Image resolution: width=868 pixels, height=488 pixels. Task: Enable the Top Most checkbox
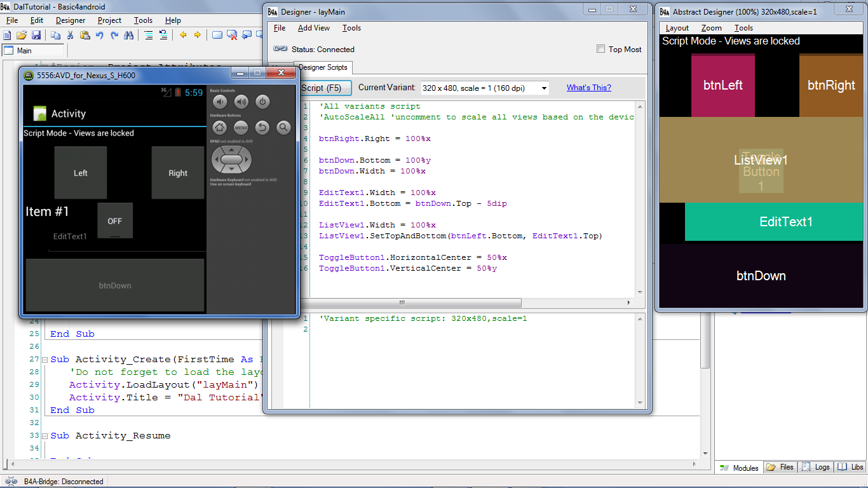point(600,49)
